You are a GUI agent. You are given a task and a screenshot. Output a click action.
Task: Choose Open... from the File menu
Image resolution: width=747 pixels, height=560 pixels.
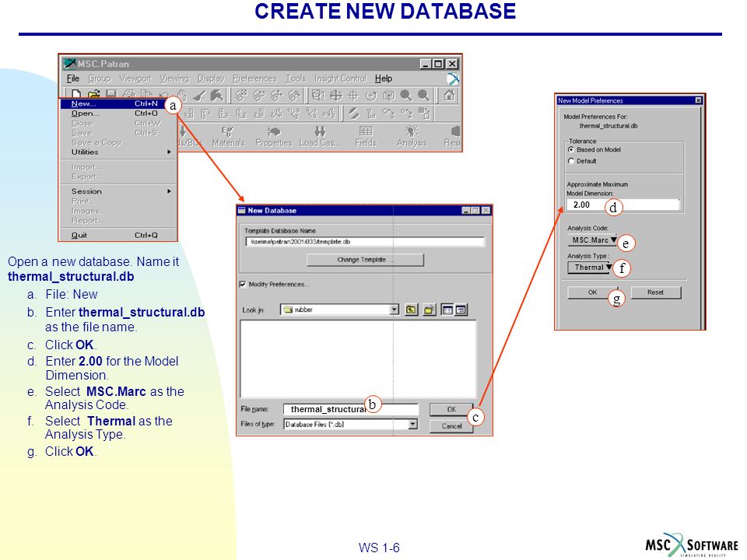point(118,114)
